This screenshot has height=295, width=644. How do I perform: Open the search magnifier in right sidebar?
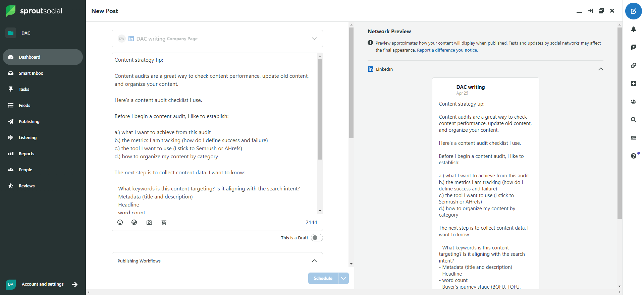click(x=633, y=120)
